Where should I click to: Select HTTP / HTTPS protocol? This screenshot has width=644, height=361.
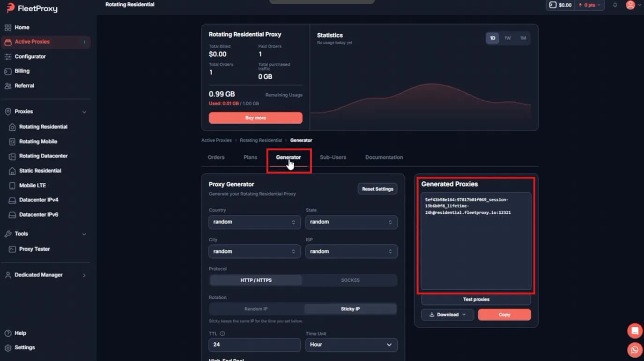pos(256,280)
